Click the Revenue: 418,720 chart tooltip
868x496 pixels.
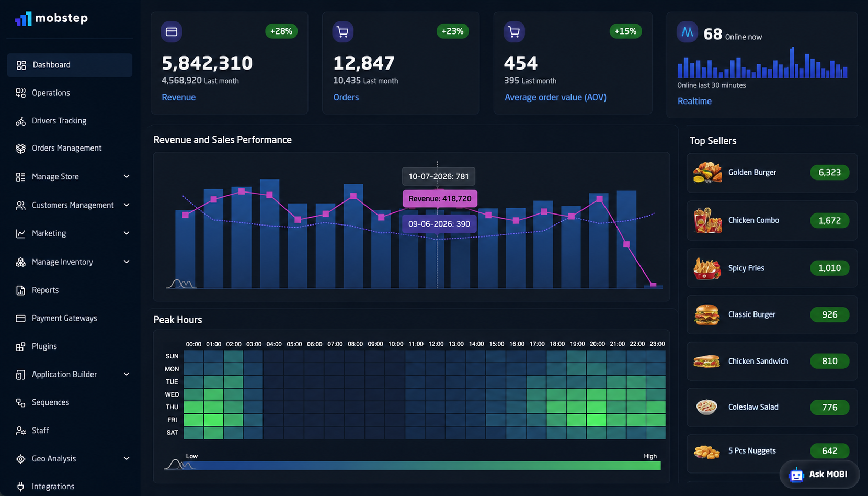pyautogui.click(x=440, y=199)
